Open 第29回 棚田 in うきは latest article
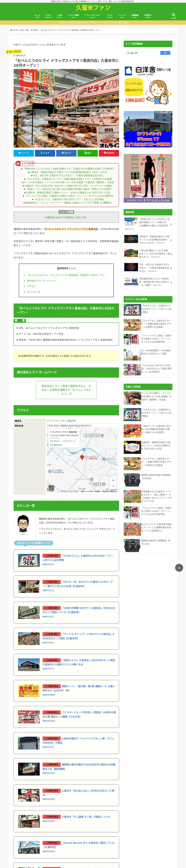This screenshot has height=868, width=186. click(x=148, y=254)
